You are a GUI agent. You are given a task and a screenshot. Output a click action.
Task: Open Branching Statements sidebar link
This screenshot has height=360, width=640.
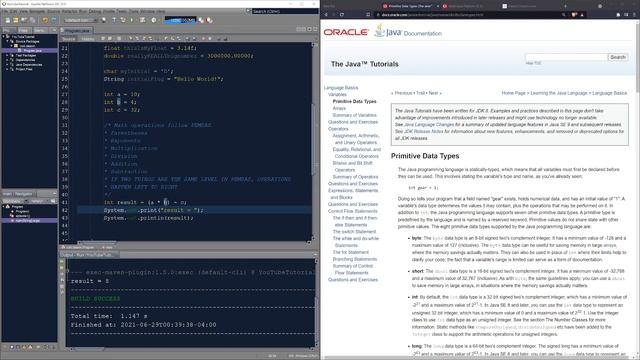[x=354, y=259]
